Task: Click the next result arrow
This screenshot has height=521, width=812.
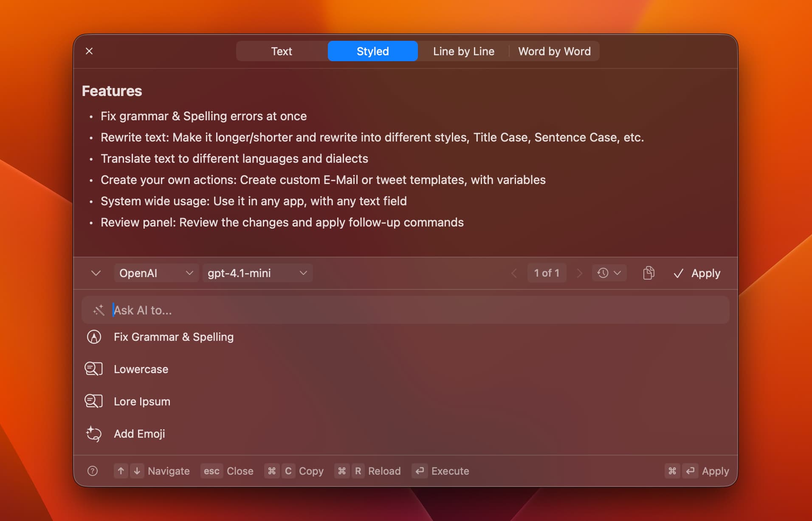Action: click(x=579, y=273)
